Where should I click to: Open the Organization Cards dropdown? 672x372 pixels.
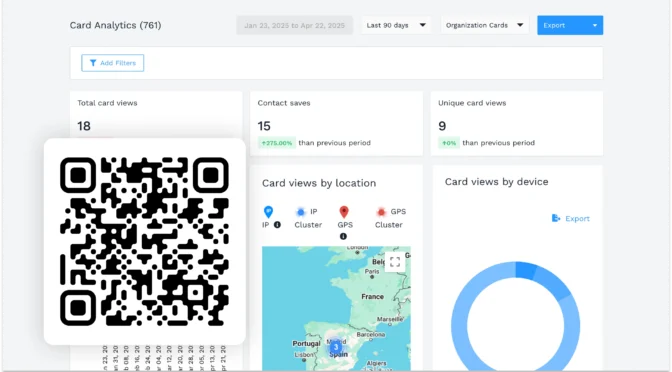tap(484, 25)
